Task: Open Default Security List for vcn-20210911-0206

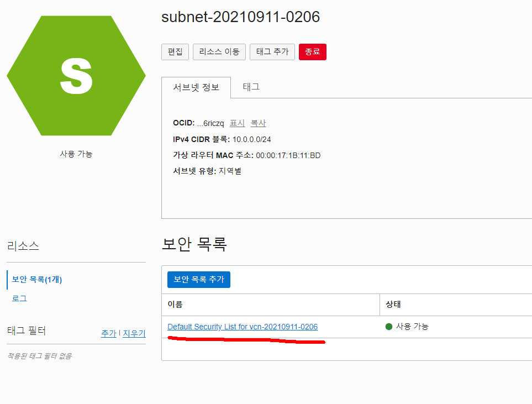Action: point(243,327)
